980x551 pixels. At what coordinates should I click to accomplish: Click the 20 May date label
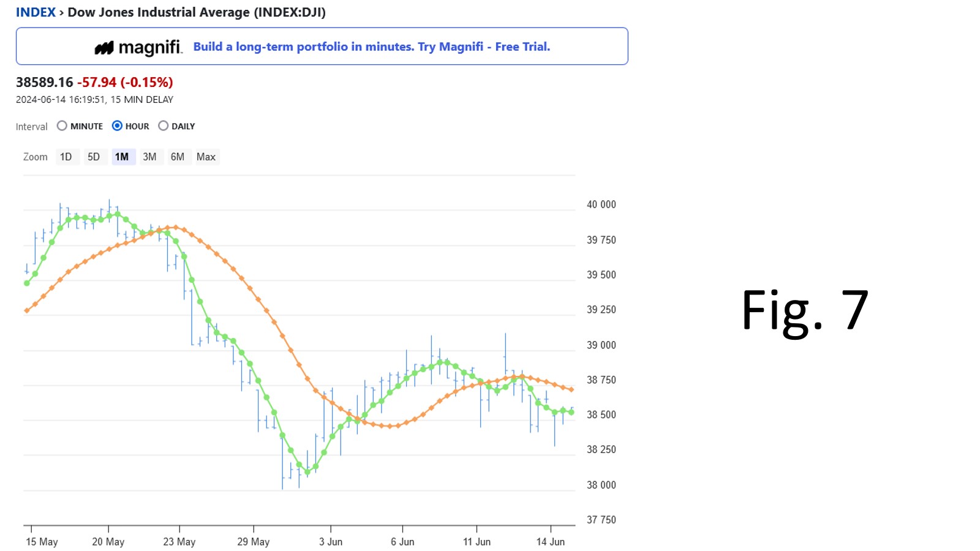pos(108,542)
